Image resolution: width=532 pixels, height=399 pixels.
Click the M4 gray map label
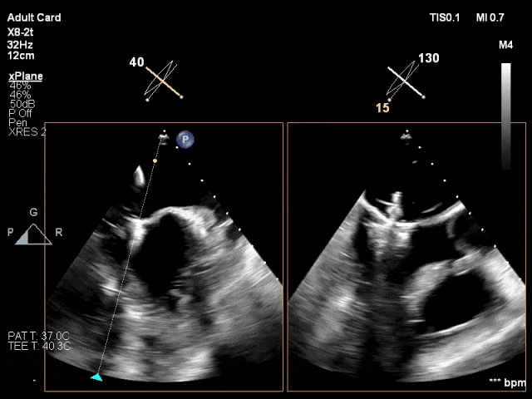coord(505,45)
